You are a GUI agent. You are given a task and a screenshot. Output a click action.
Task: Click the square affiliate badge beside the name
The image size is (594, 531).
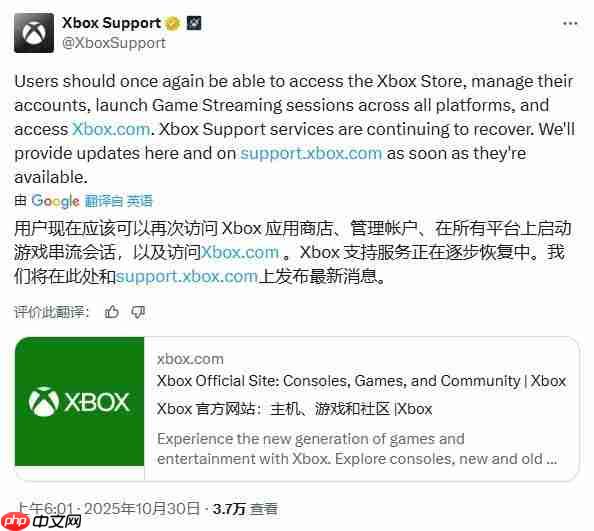click(194, 23)
